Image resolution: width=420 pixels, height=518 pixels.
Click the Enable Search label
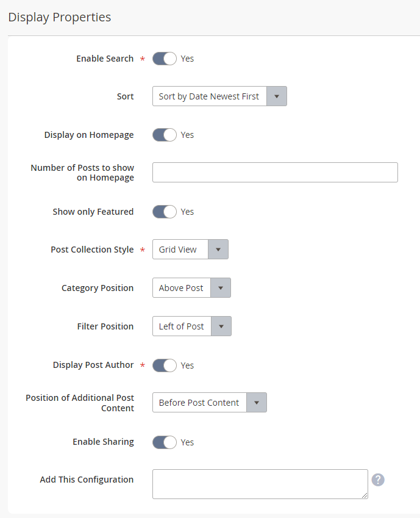(105, 59)
